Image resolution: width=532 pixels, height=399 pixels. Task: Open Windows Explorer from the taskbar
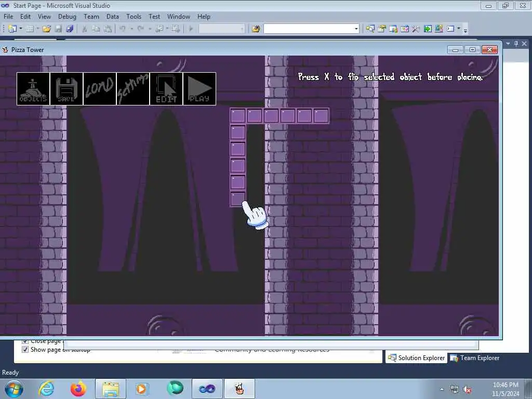coord(111,389)
